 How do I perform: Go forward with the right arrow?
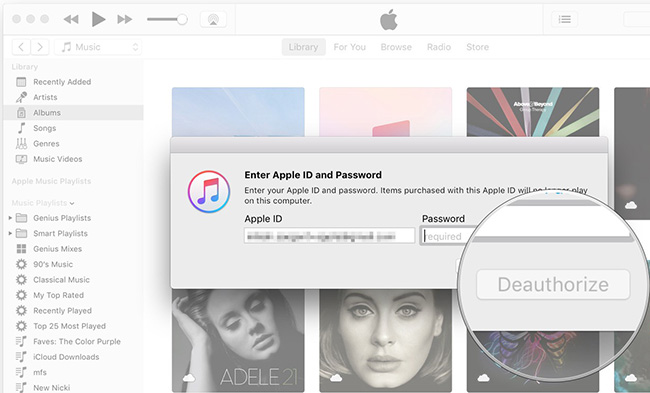[40, 47]
